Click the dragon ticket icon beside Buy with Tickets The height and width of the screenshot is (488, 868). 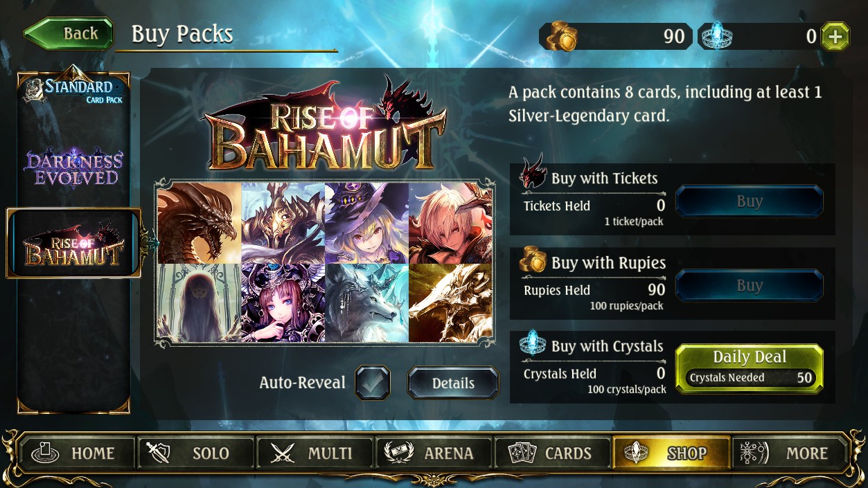pyautogui.click(x=533, y=172)
